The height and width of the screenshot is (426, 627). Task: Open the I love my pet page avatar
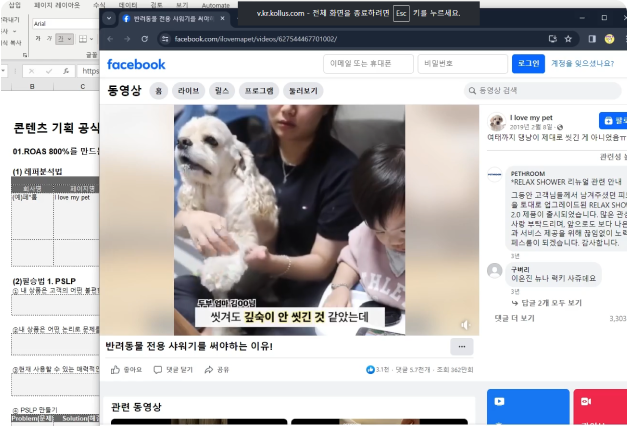(x=496, y=122)
